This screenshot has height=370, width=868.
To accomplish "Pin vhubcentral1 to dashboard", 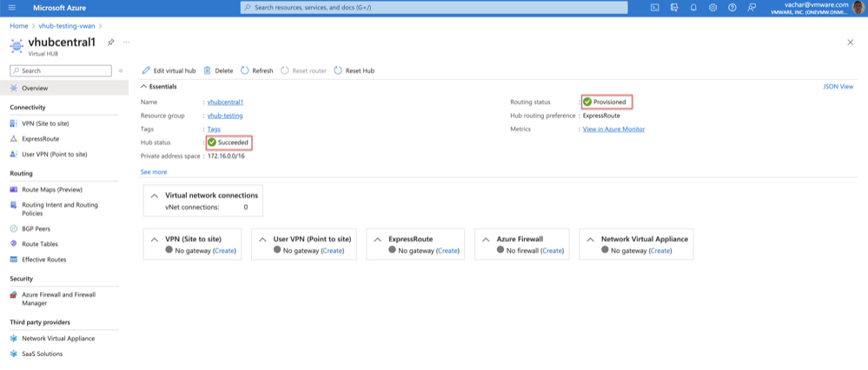I will pyautogui.click(x=110, y=43).
